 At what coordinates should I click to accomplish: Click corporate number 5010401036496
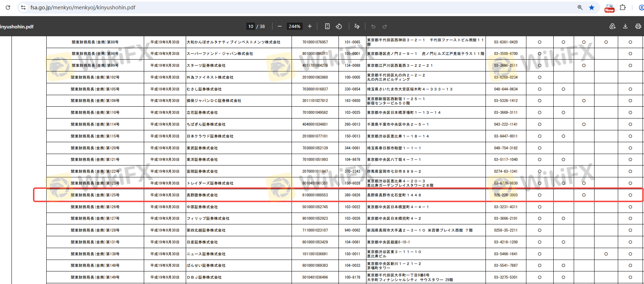click(315, 277)
